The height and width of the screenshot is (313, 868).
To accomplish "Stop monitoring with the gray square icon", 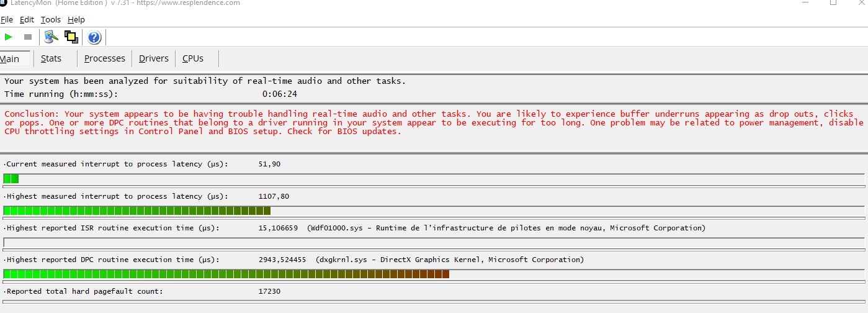I will click(28, 37).
